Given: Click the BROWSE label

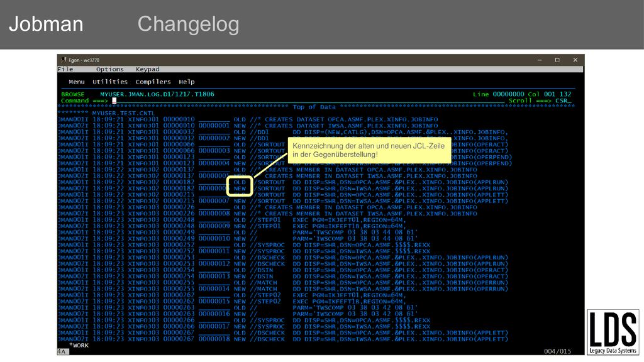Looking at the screenshot, I should click(x=73, y=94).
